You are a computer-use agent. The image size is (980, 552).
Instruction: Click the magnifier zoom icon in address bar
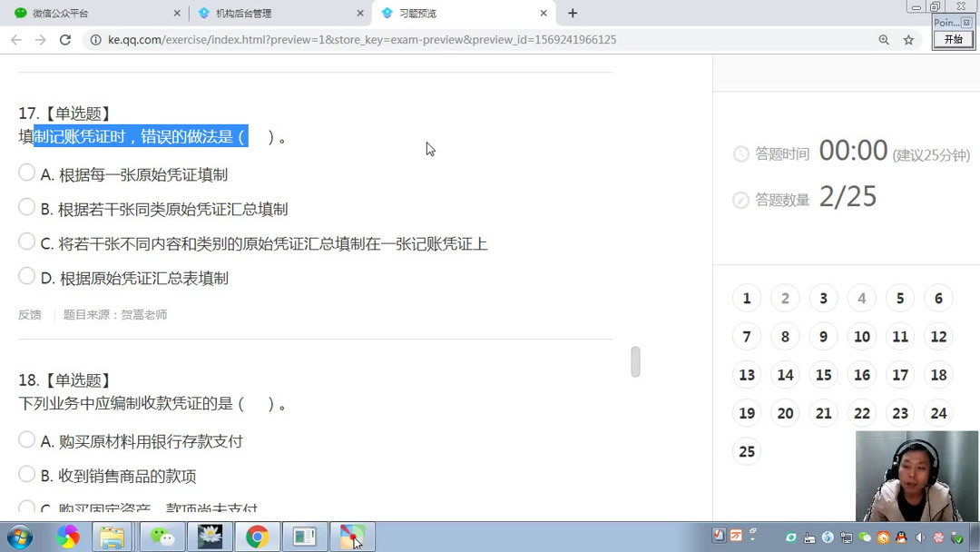[x=883, y=40]
